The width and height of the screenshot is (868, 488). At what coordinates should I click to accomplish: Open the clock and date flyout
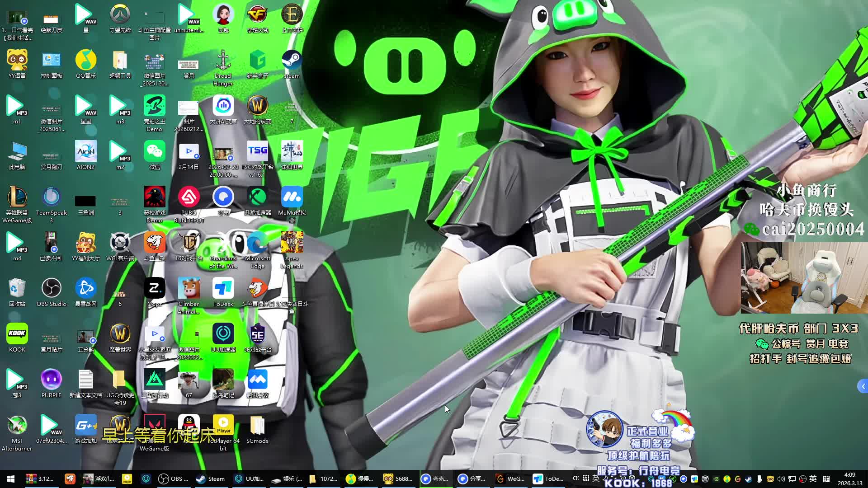(849, 479)
